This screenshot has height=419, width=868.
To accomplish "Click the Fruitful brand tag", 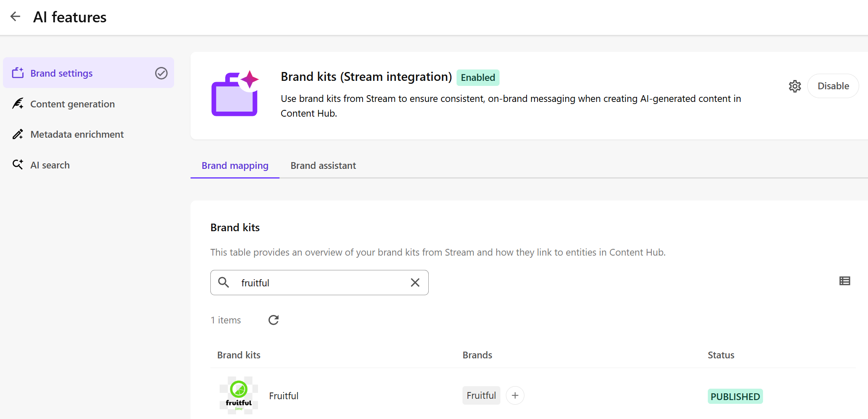I will (481, 395).
